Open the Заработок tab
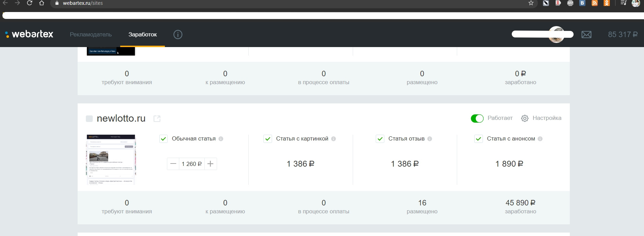 point(143,34)
